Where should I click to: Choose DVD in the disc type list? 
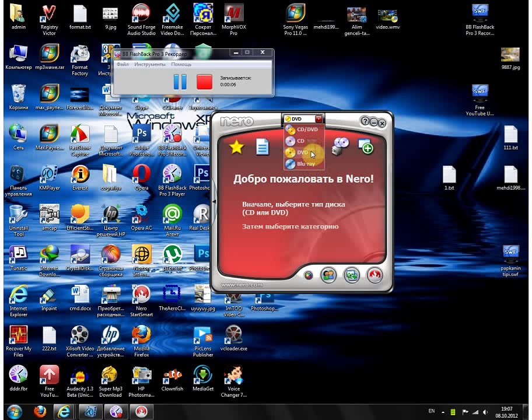pyautogui.click(x=303, y=152)
